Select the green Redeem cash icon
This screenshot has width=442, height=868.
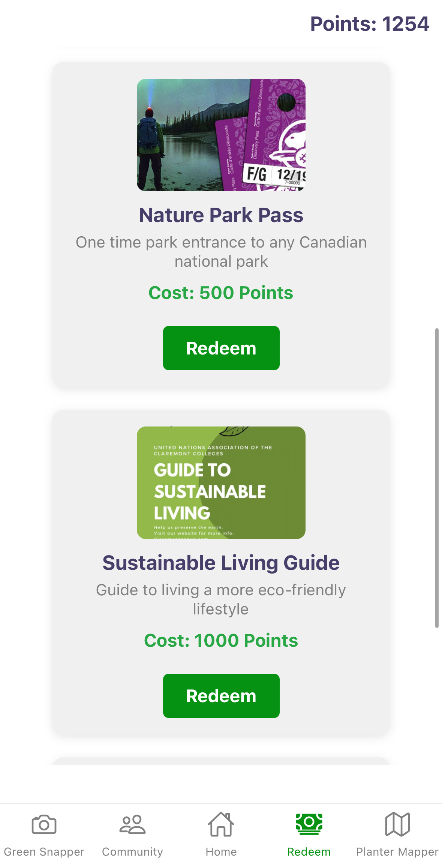point(309,824)
